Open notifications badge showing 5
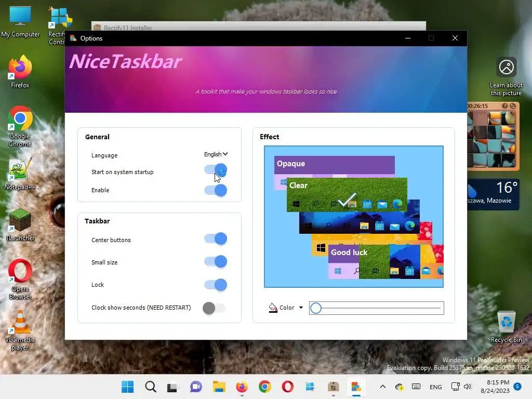Screen dimensions: 532x399 pyautogui.click(x=517, y=386)
